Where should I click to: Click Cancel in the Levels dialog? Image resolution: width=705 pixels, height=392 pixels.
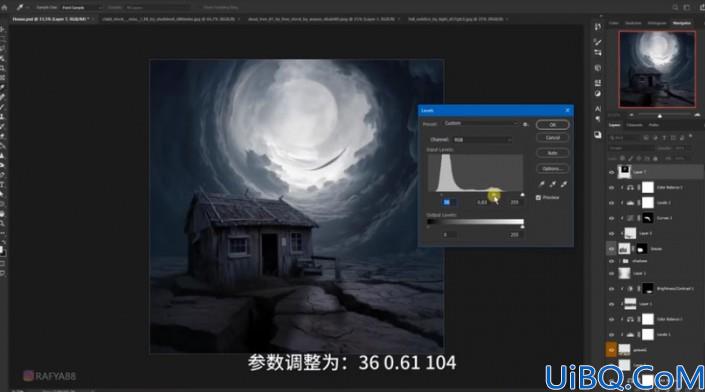[x=552, y=138]
